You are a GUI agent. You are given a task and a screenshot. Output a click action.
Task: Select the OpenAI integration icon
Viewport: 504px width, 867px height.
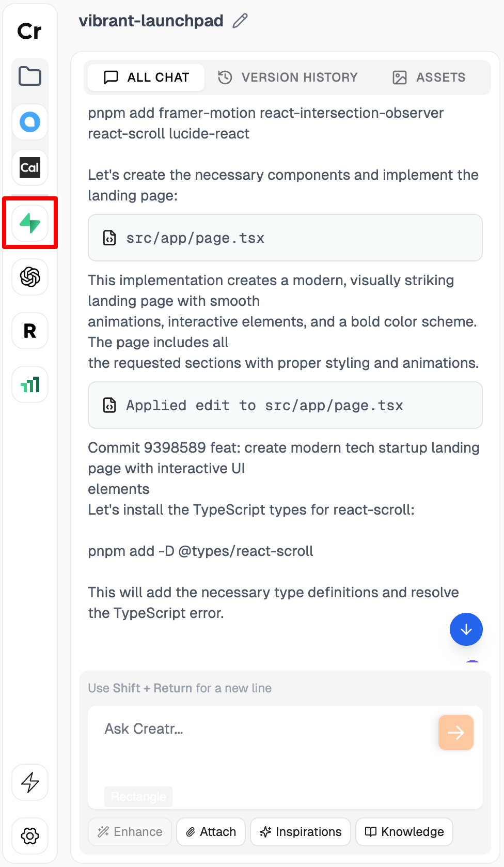pyautogui.click(x=29, y=277)
